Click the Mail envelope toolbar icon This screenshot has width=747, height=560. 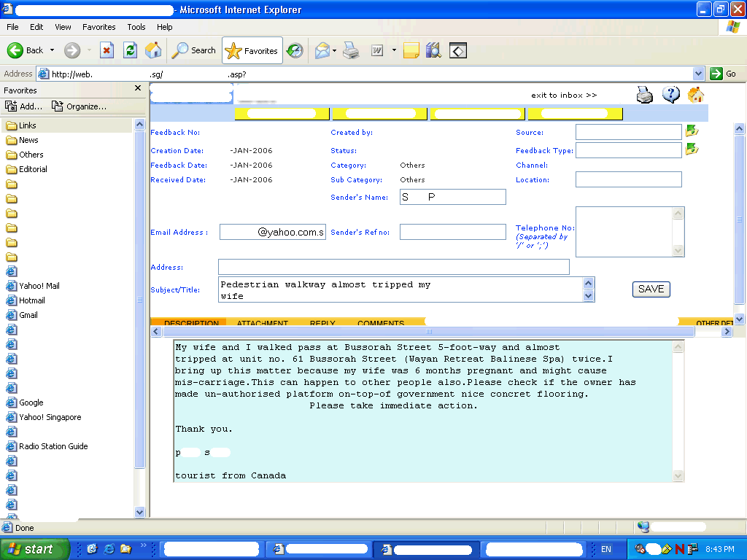click(322, 50)
